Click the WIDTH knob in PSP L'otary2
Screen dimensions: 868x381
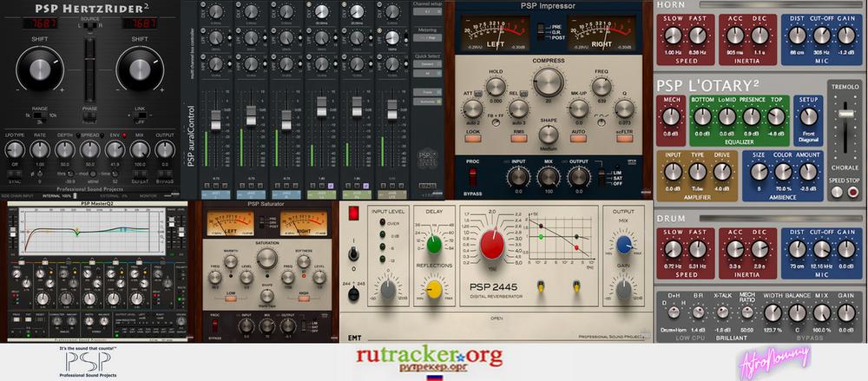773,313
